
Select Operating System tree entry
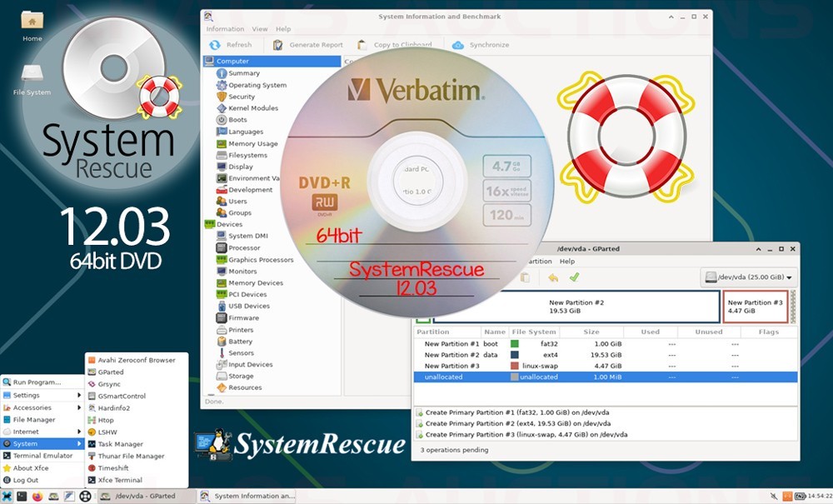(257, 85)
